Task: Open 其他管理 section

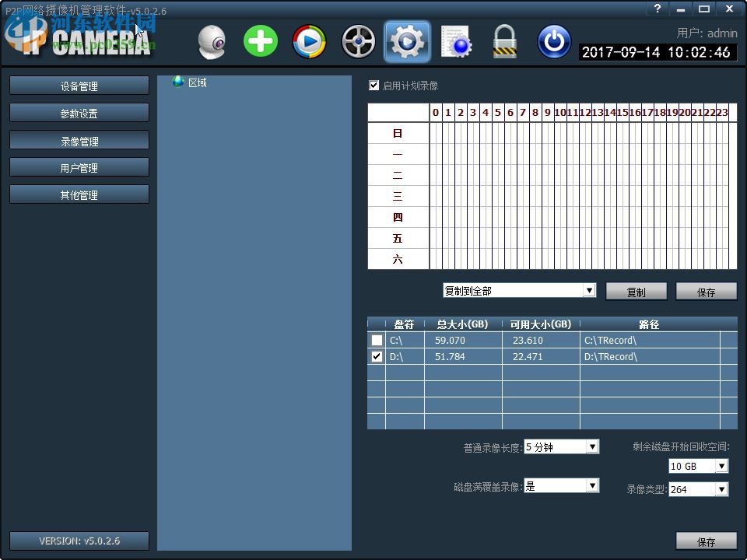Action: coord(79,194)
